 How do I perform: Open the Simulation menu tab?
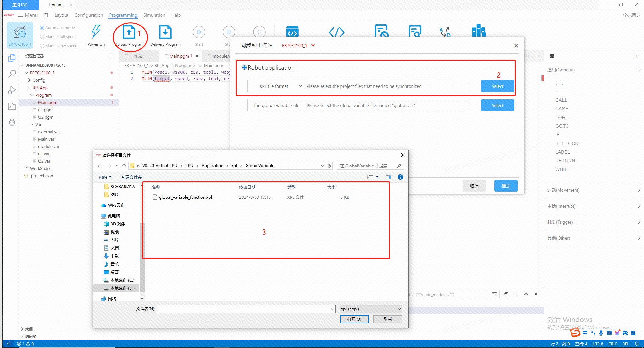[154, 15]
